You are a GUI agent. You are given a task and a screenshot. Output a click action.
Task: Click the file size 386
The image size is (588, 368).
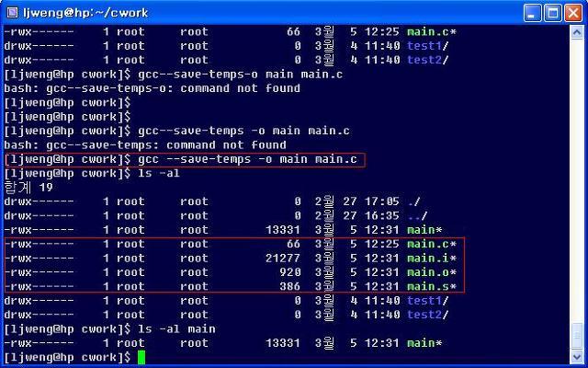pyautogui.click(x=290, y=286)
